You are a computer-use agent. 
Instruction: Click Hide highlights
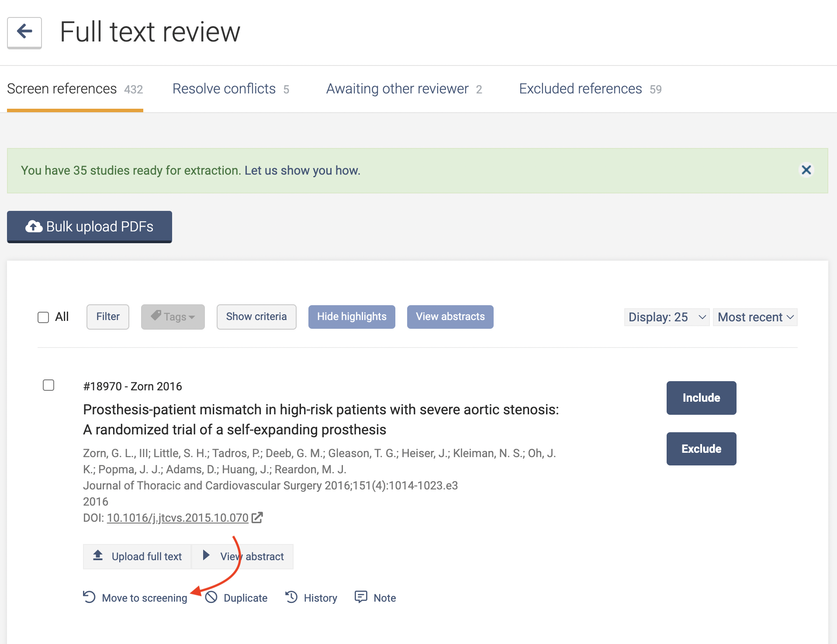pyautogui.click(x=352, y=317)
